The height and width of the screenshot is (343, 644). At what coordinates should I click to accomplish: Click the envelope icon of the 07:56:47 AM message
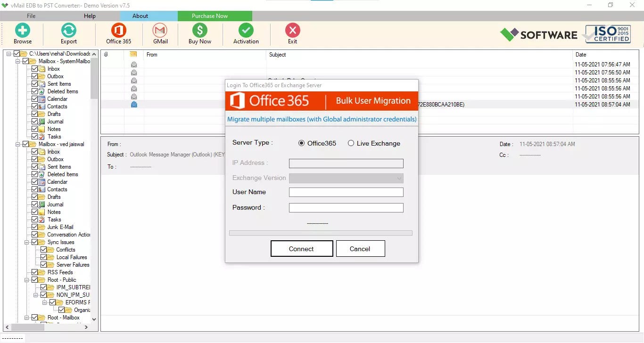point(134,65)
